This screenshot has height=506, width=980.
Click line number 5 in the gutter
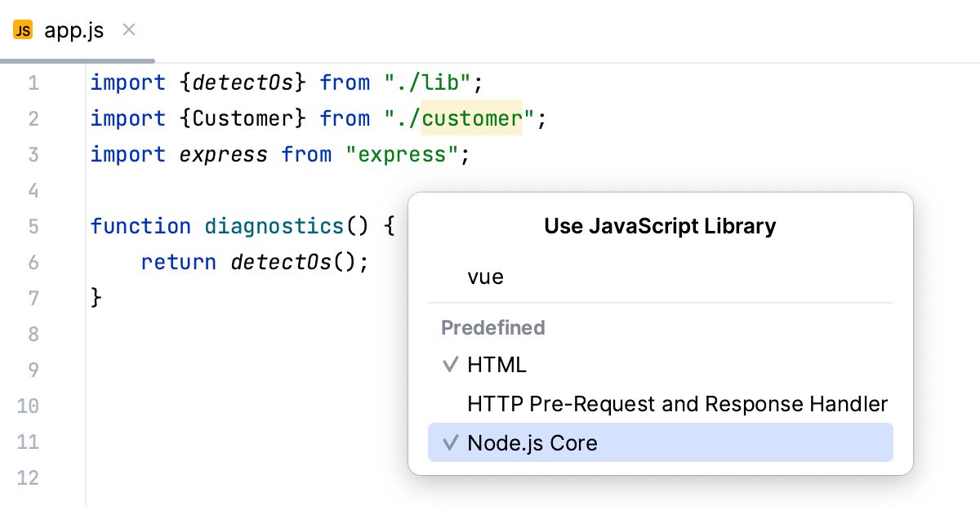point(33,226)
